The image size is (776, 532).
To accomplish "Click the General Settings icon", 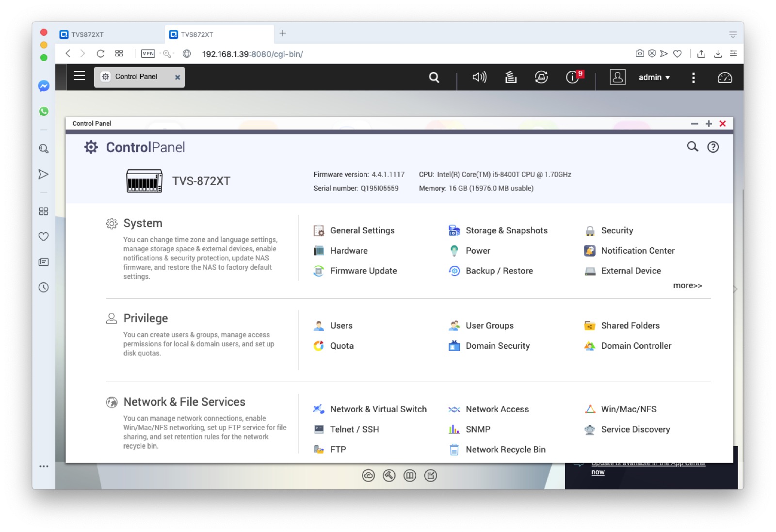I will [319, 231].
